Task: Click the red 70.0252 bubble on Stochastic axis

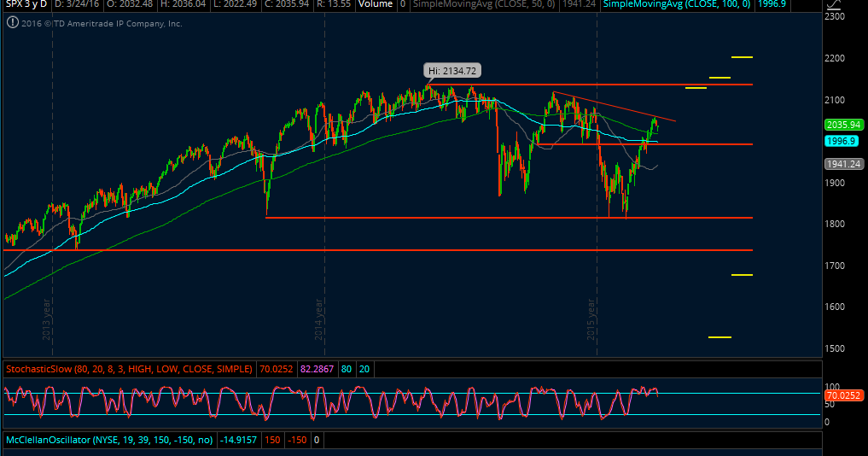Action: click(x=843, y=395)
